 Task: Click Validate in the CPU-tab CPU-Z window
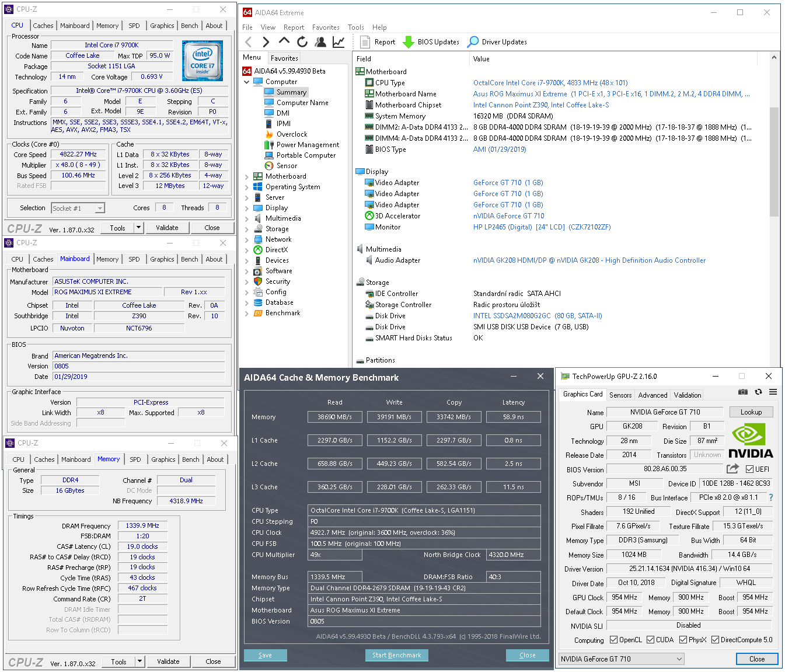click(168, 228)
